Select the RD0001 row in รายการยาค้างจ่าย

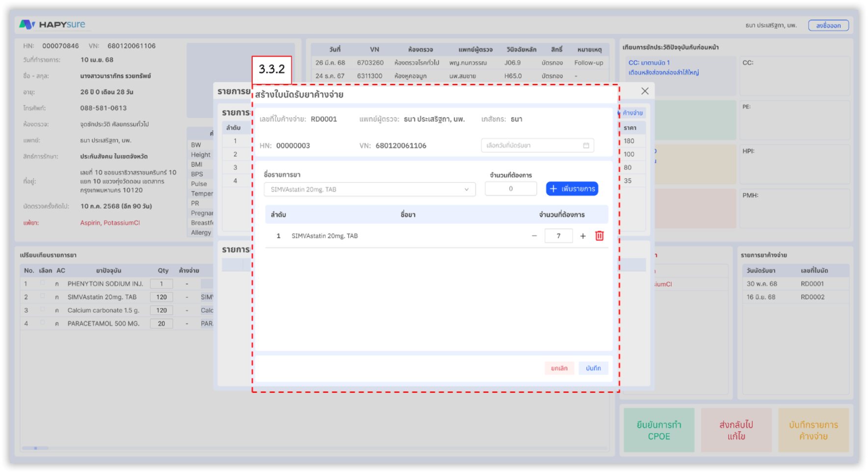[795, 284]
